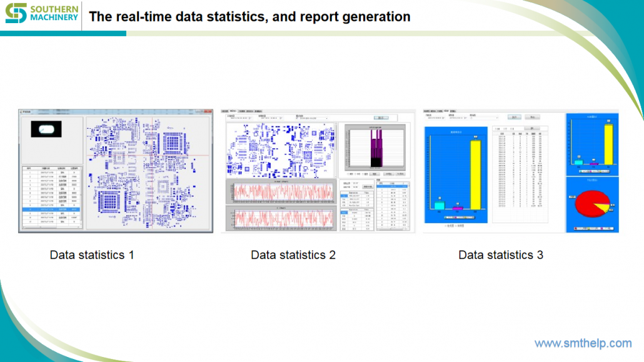The width and height of the screenshot is (644, 362).
Task: Click the small bar chart above the pie chart
Action: click(592, 144)
